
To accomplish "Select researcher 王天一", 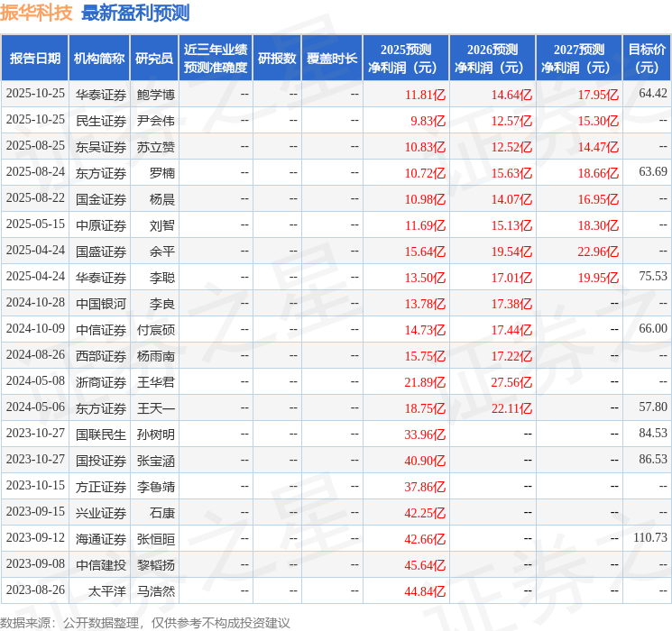I will coord(155,408).
